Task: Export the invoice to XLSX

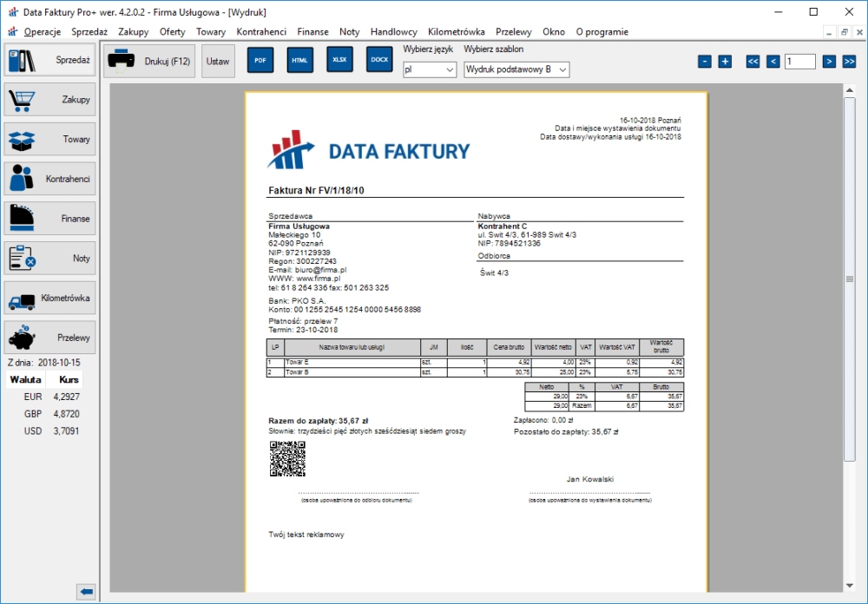Action: 339,60
